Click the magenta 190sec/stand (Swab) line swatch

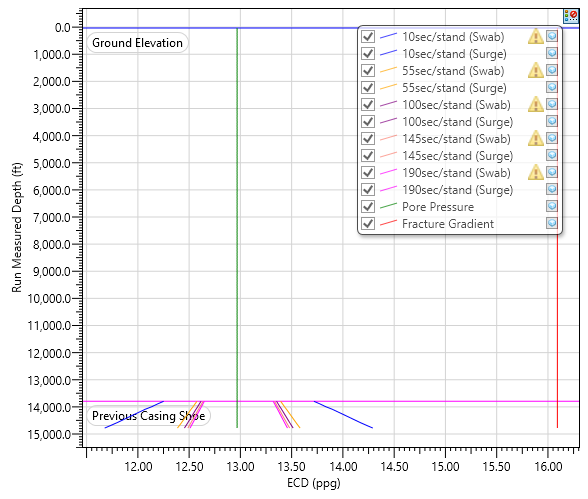tap(388, 172)
